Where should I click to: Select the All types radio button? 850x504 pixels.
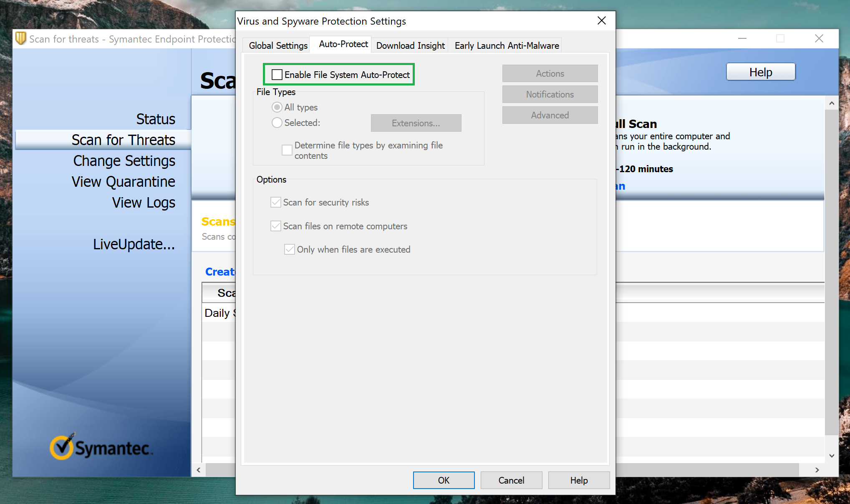277,107
